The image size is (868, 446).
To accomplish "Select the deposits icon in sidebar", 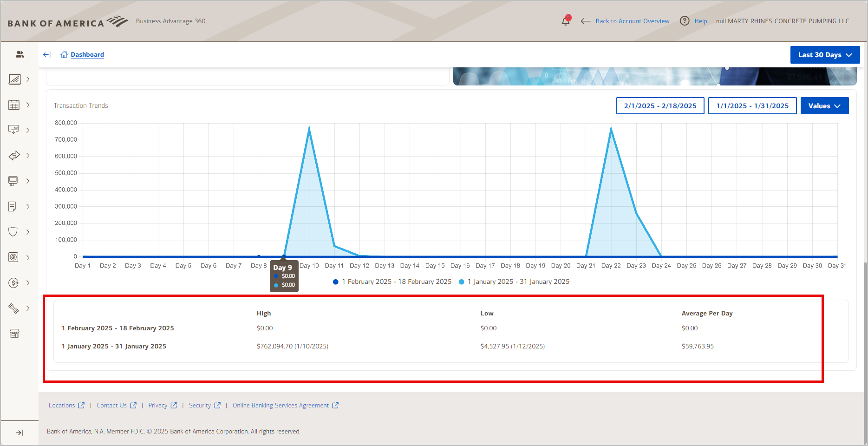I will tap(13, 130).
